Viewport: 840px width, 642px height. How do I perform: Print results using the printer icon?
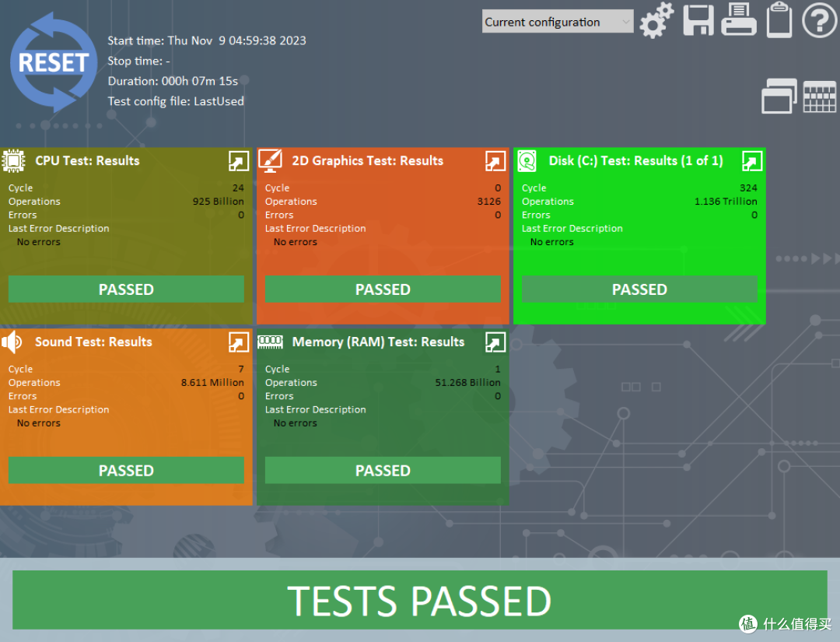(739, 19)
